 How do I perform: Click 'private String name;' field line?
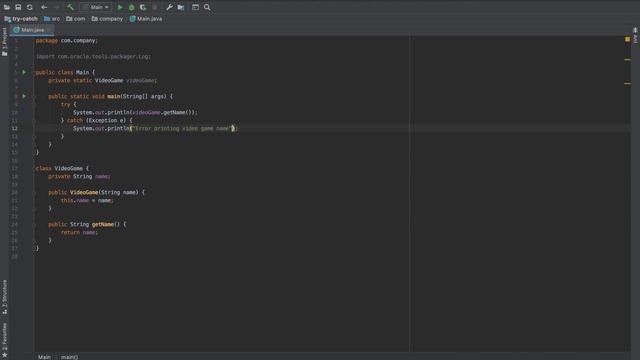pyautogui.click(x=79, y=176)
